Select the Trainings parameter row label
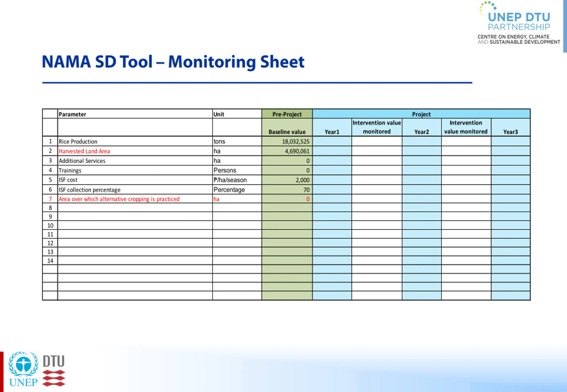This screenshot has height=392, width=567. tap(70, 171)
